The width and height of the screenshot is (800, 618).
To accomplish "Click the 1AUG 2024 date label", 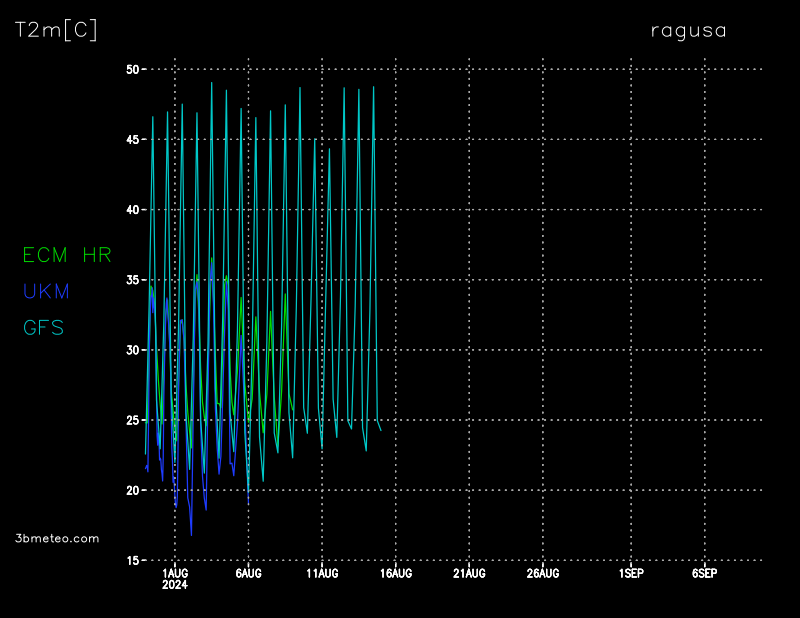I will 175,578.
